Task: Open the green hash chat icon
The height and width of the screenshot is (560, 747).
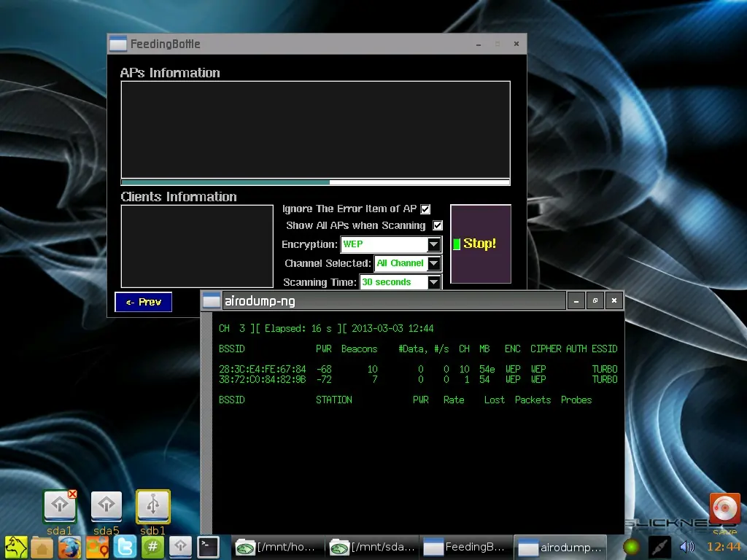Action: point(152,547)
